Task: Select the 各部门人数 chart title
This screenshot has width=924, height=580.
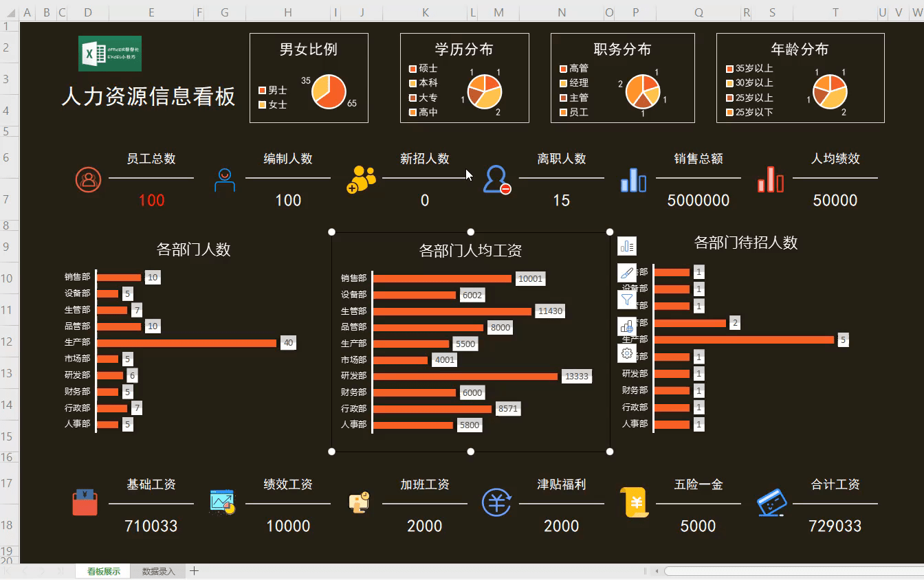Action: (194, 249)
